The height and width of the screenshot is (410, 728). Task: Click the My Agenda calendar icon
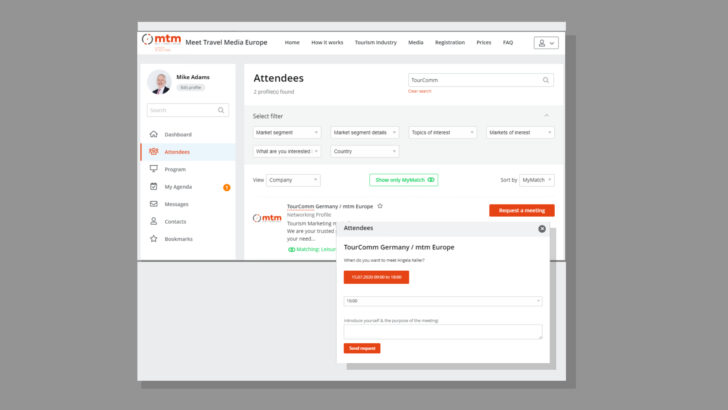(153, 187)
